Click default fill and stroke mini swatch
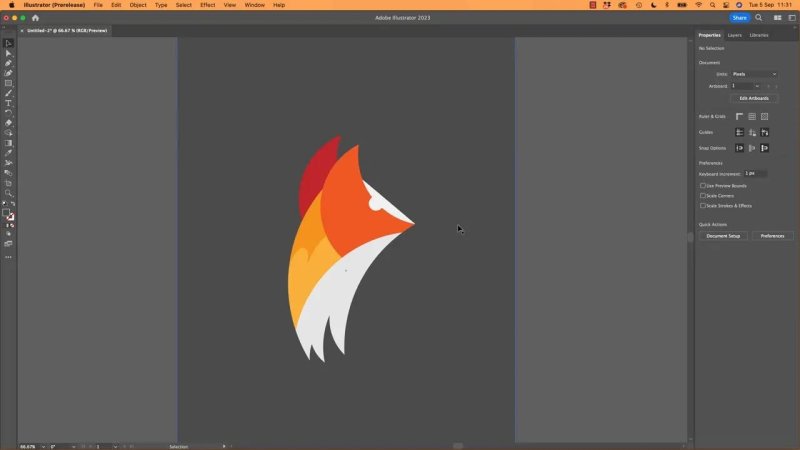This screenshot has width=800, height=450. click(5, 204)
